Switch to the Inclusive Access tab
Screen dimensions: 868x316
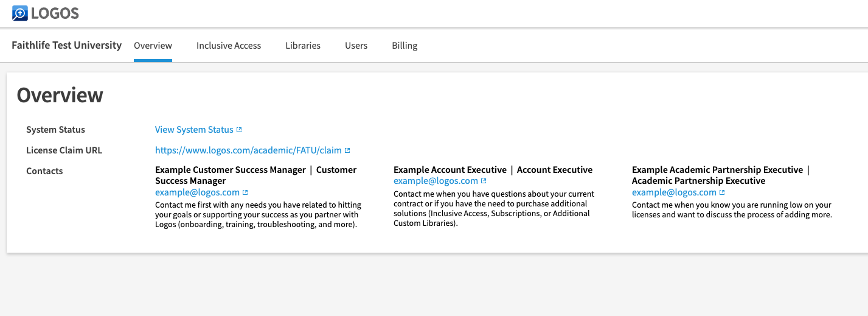click(x=229, y=46)
